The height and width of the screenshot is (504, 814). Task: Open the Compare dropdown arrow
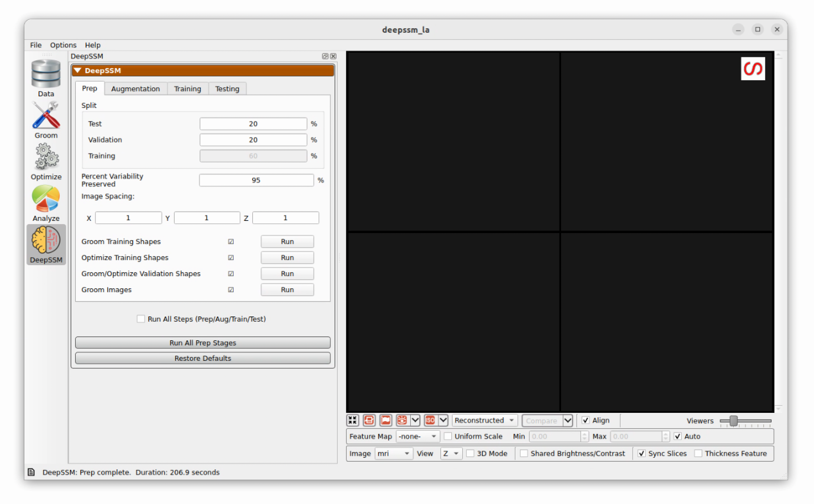(568, 421)
